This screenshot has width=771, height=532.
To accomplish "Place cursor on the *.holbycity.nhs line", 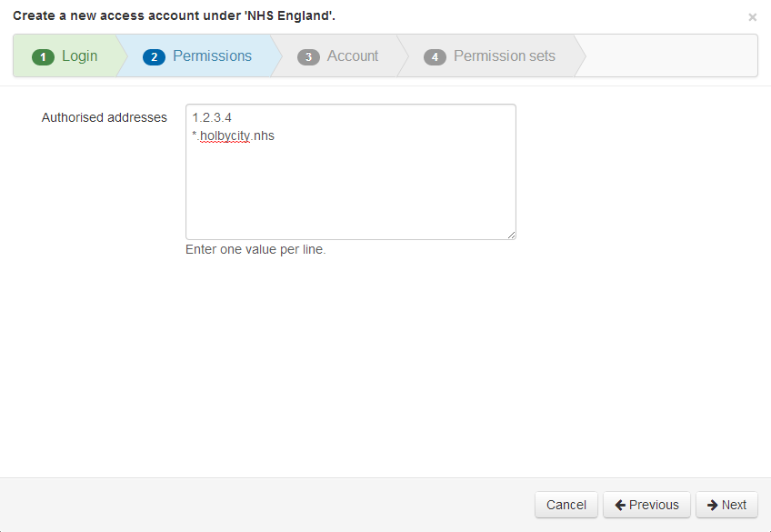I will click(234, 136).
